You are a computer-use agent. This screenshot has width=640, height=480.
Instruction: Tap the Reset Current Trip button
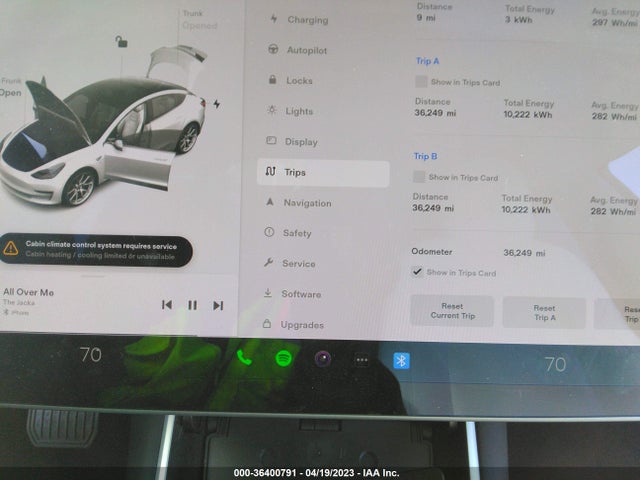(x=452, y=311)
